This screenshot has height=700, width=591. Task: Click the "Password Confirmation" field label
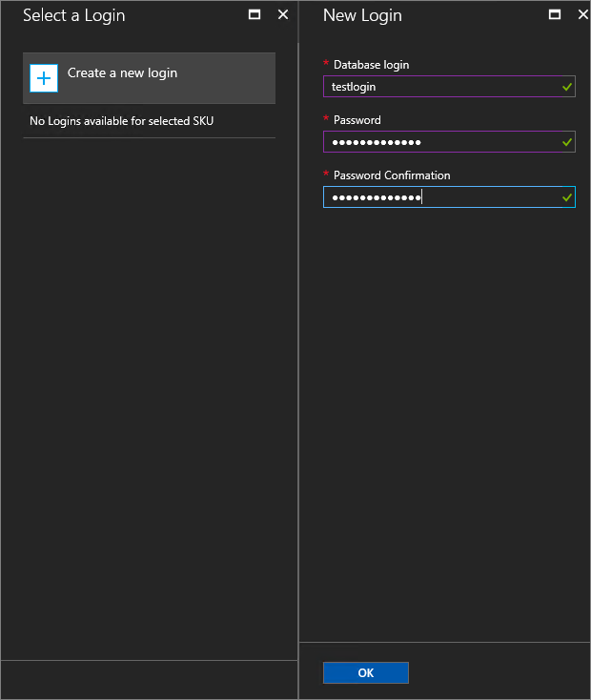coord(392,175)
